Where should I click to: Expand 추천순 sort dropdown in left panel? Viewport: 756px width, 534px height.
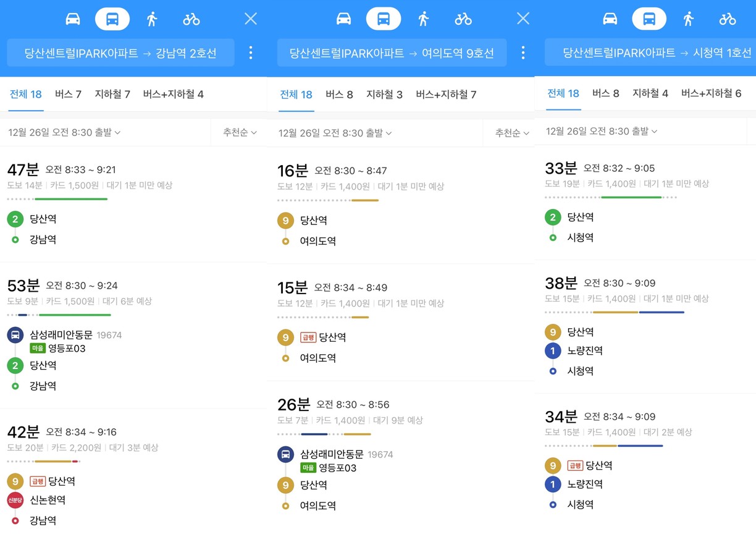pyautogui.click(x=240, y=132)
